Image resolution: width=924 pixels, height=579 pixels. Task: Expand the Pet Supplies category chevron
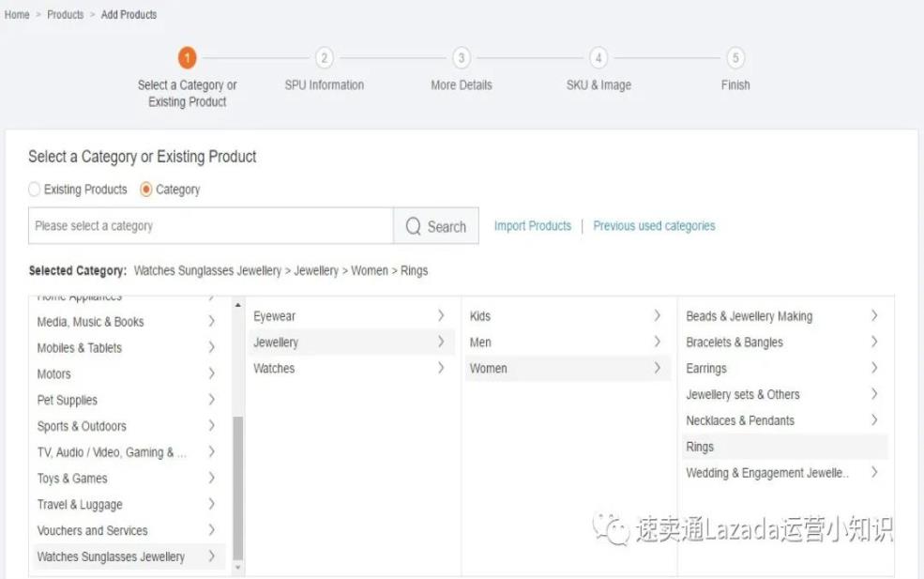(x=211, y=400)
